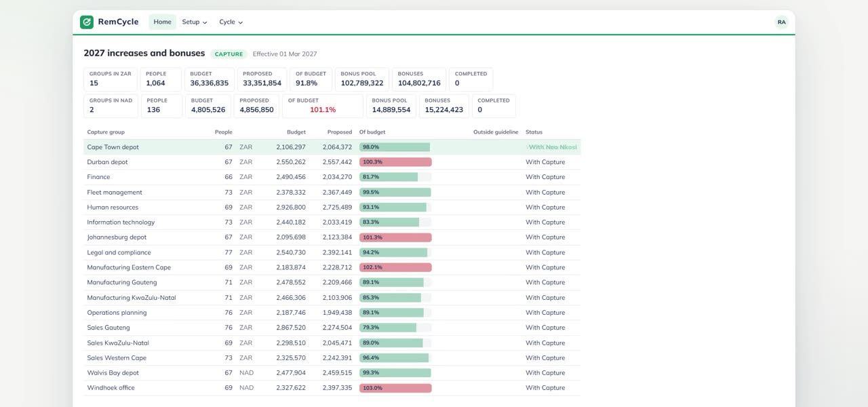Open the Cycle dropdown menu
Image resolution: width=868 pixels, height=407 pixels.
coord(231,22)
